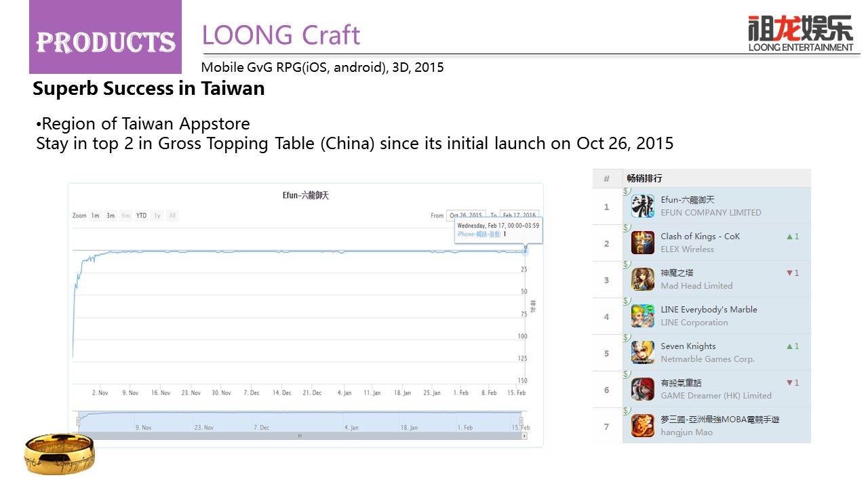Click the green up arrow beside Clash of Kings
868x488 pixels.
[x=789, y=237]
